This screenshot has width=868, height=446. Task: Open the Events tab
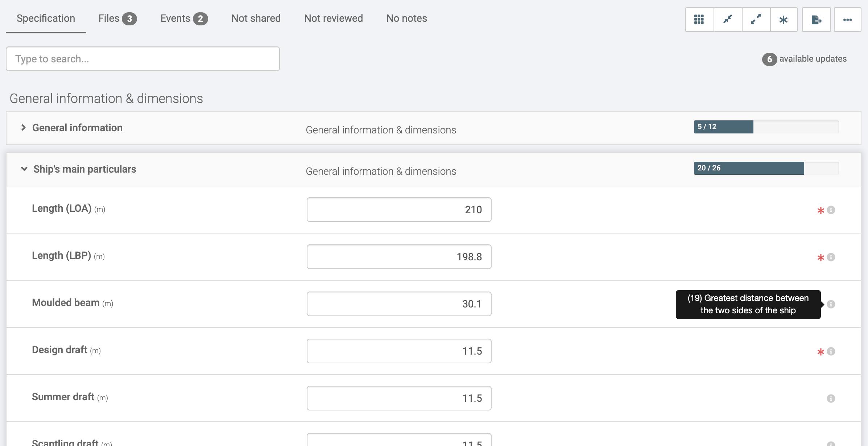pyautogui.click(x=183, y=18)
